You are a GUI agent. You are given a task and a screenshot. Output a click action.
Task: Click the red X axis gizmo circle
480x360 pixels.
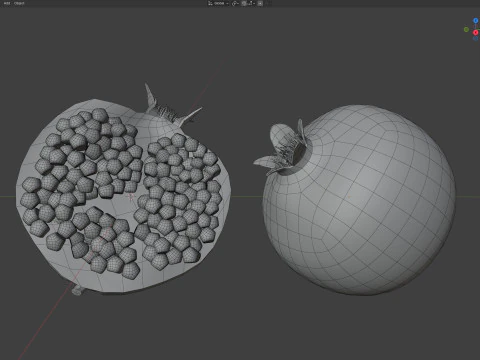point(476,32)
